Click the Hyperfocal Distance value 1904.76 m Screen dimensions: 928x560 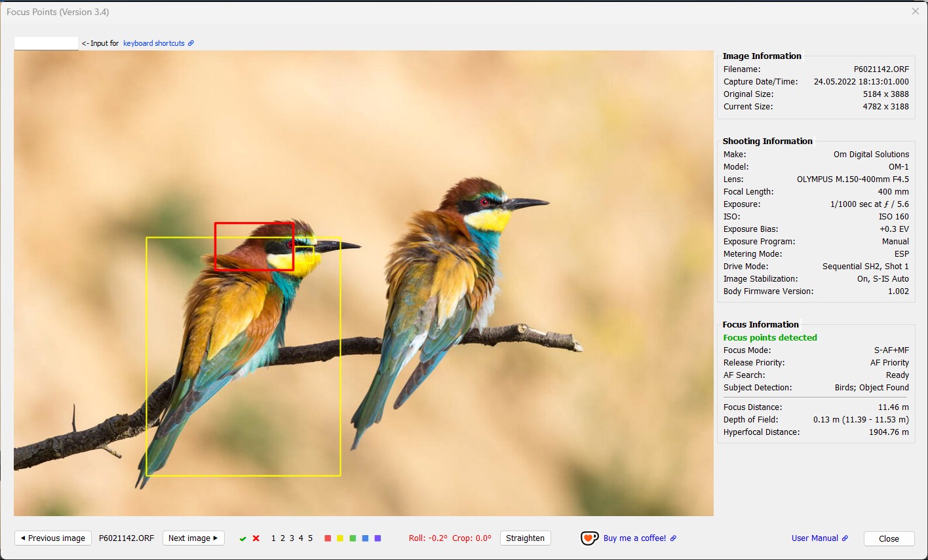889,432
